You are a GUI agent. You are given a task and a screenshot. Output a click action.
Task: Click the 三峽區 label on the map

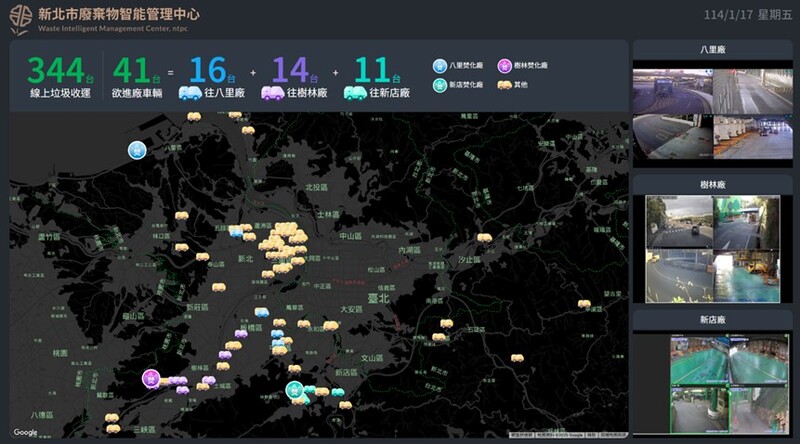[x=144, y=430]
